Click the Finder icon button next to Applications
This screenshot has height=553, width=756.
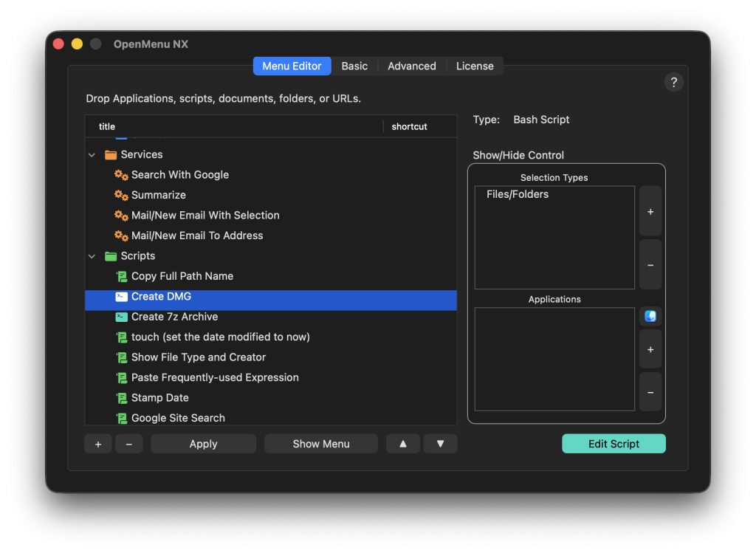coord(650,316)
